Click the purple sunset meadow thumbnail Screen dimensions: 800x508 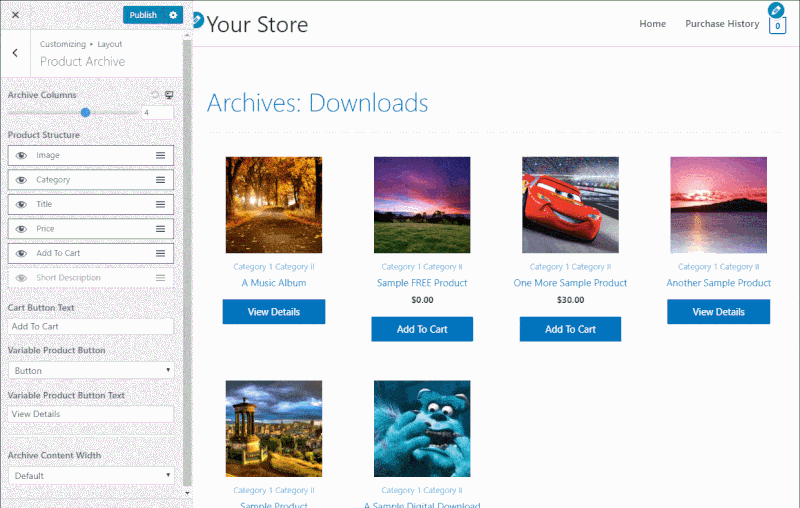(422, 205)
